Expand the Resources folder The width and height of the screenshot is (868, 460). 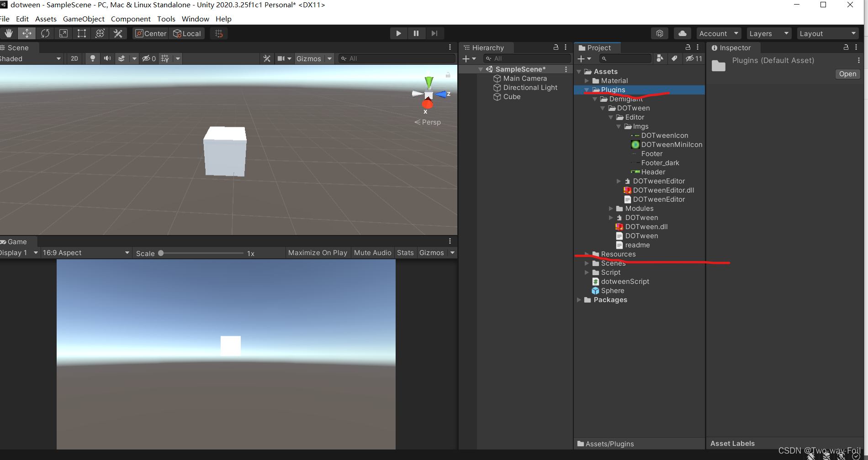587,254
